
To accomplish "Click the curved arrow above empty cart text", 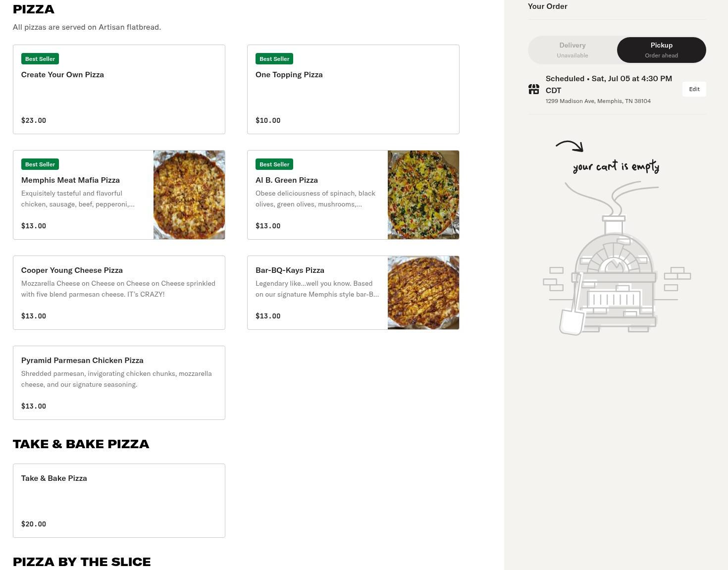I will [570, 146].
